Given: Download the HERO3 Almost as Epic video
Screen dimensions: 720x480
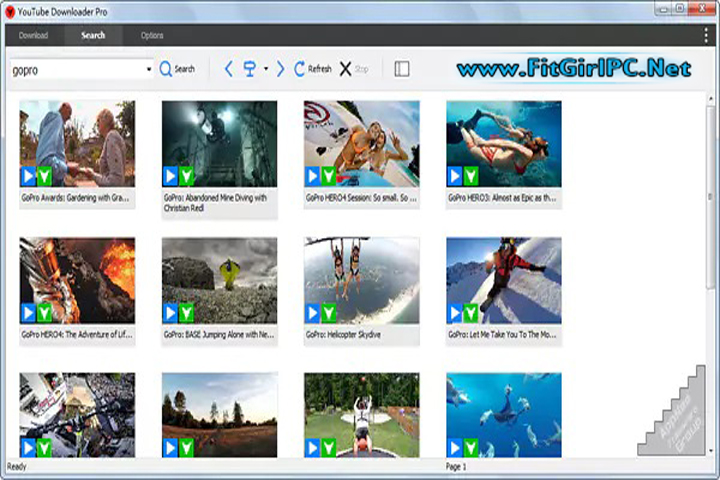Looking at the screenshot, I should pos(470,177).
